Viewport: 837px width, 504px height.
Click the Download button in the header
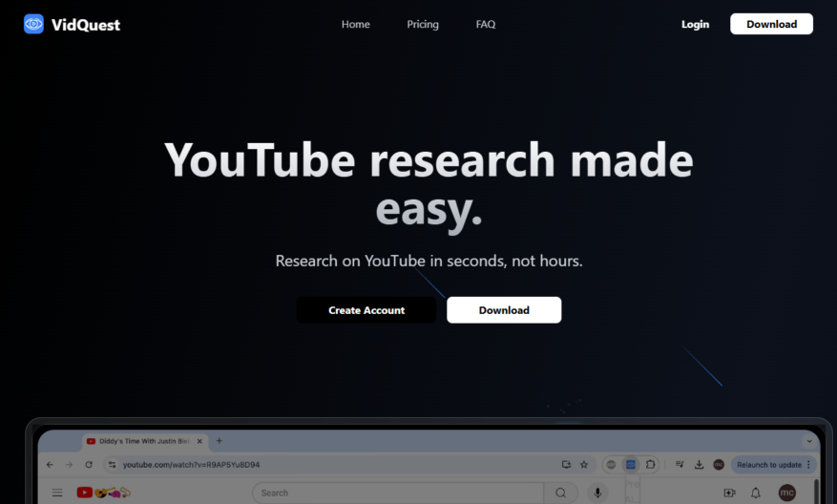(771, 24)
